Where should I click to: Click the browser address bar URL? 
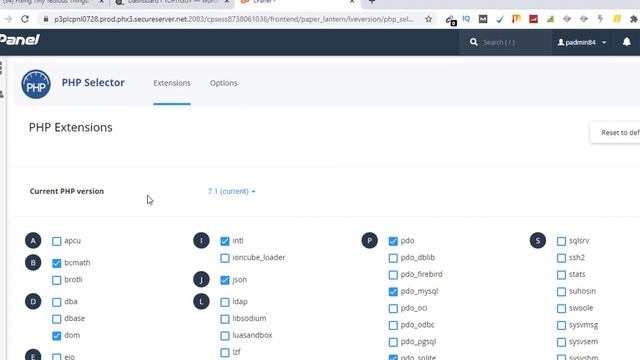coord(233,19)
